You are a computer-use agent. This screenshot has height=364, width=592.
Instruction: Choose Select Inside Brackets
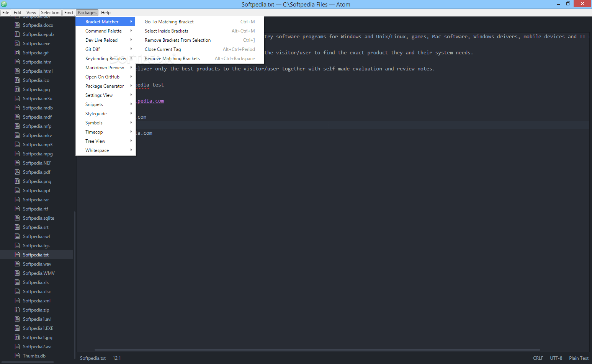[x=200, y=31]
